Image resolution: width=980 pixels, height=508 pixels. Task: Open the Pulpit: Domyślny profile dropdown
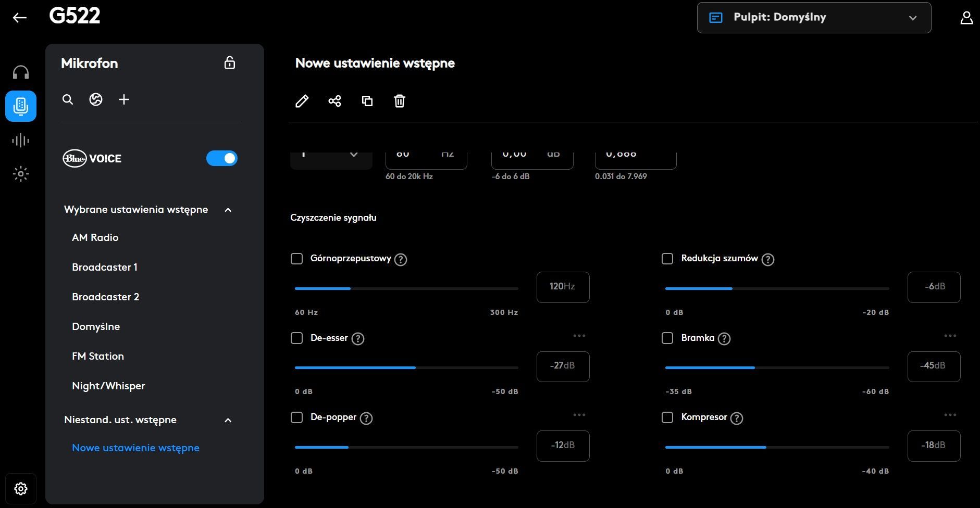pos(814,18)
